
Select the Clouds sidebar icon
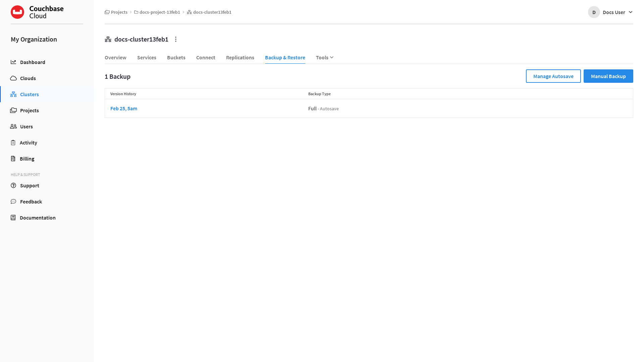point(13,78)
